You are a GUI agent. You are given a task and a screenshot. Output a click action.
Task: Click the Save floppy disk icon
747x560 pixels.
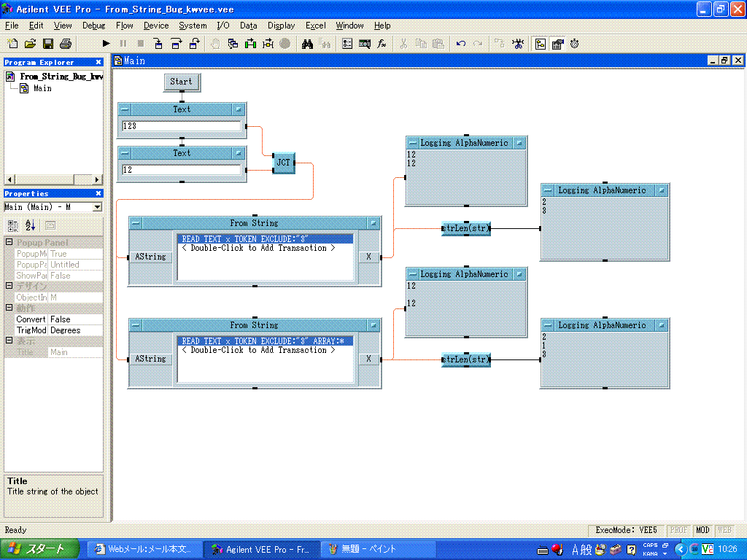tap(48, 44)
